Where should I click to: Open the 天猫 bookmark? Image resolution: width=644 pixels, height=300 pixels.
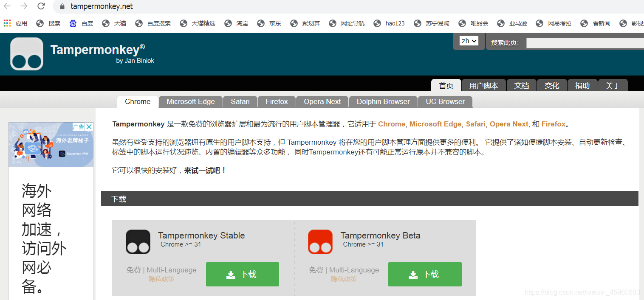point(114,23)
